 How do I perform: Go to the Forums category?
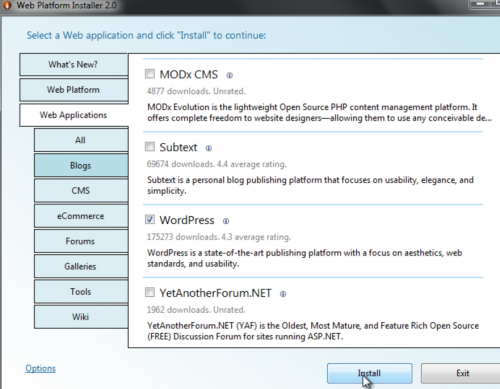pyautogui.click(x=81, y=241)
